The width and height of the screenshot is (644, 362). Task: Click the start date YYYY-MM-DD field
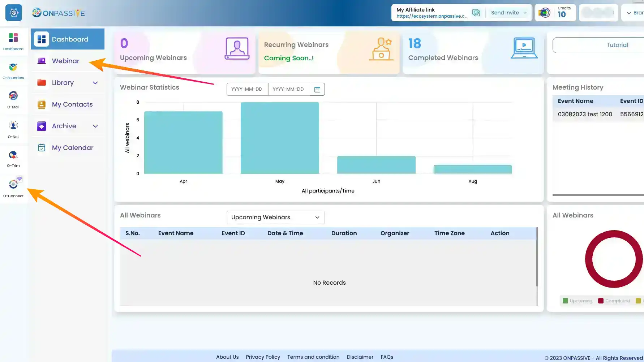tap(247, 89)
